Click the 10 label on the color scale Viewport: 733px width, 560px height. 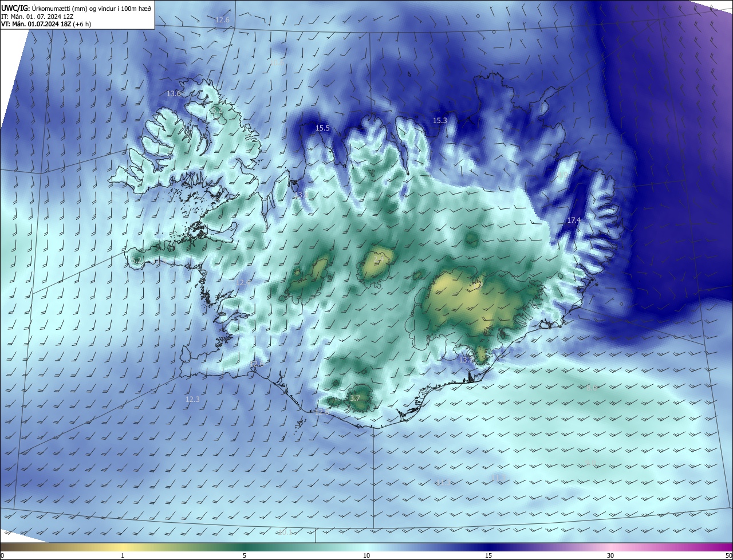click(x=366, y=555)
